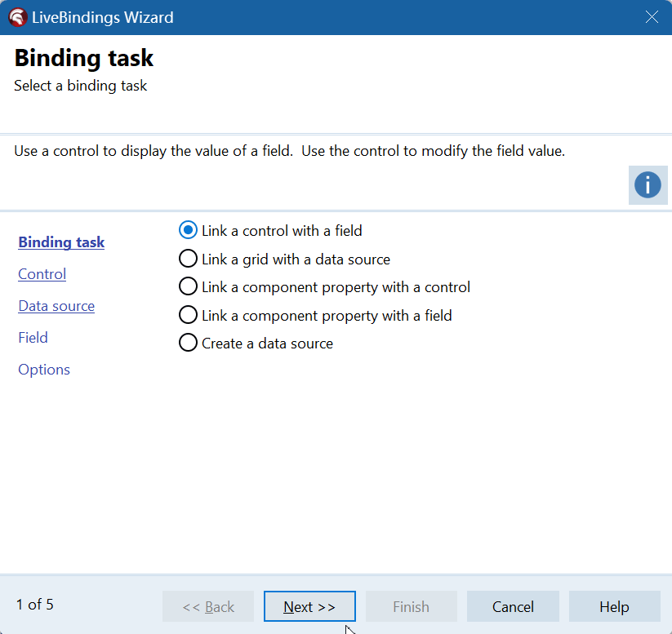Click the Options step in sidebar
This screenshot has width=672, height=634.
pos(44,370)
